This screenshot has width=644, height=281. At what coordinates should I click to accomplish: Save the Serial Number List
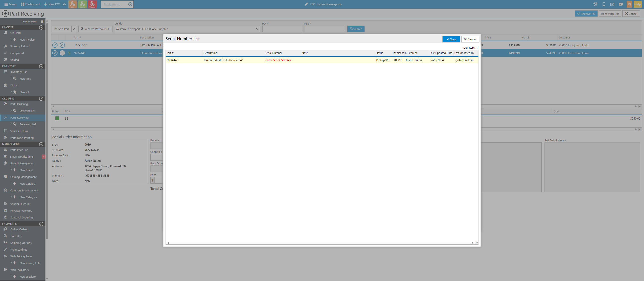click(x=451, y=39)
